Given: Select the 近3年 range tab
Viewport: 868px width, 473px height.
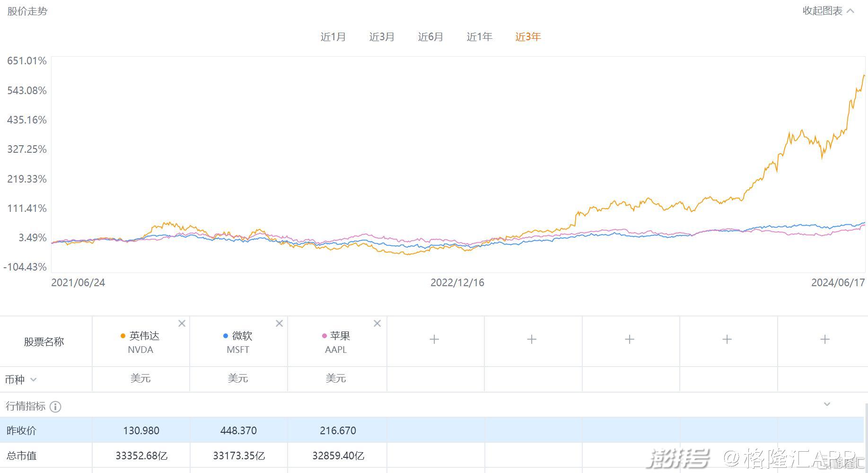Looking at the screenshot, I should click(x=528, y=37).
